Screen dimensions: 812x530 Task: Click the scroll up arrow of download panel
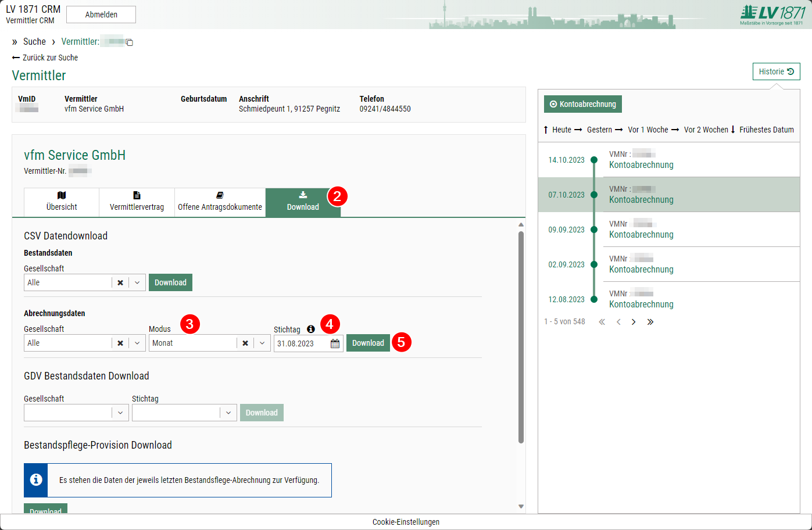click(x=521, y=224)
